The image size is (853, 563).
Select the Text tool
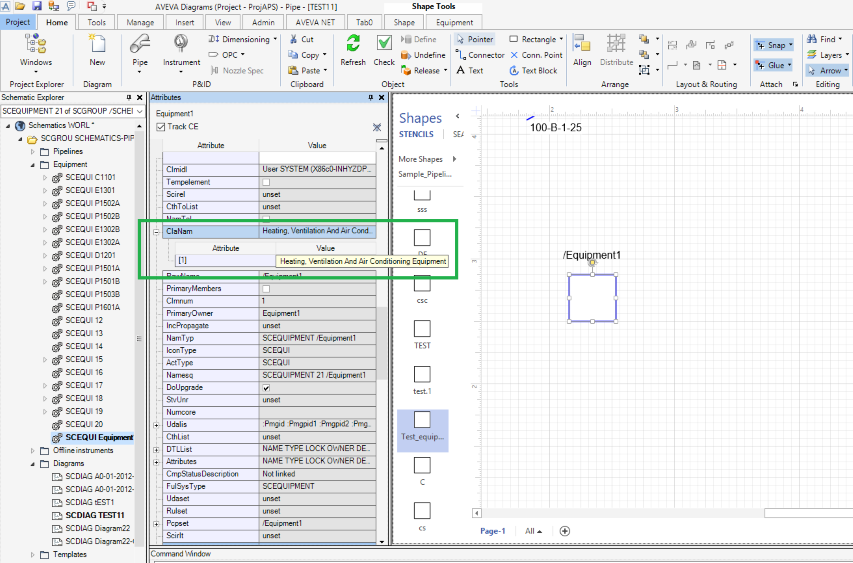pos(469,70)
